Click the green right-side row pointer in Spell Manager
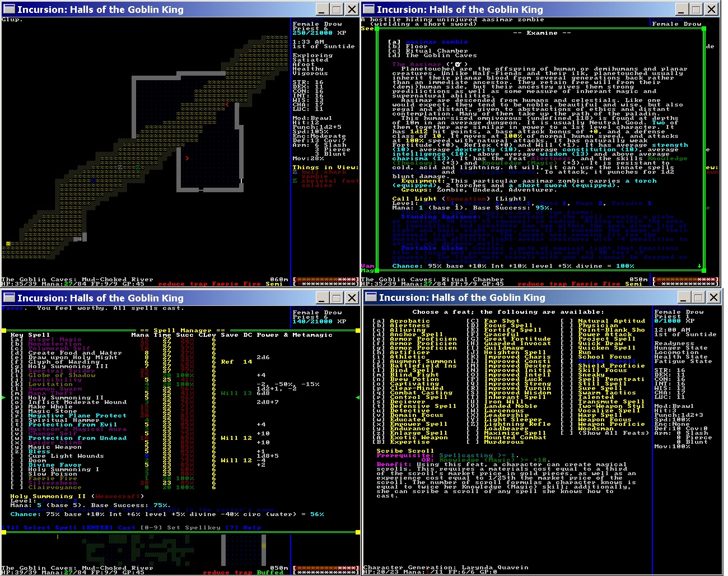 [357, 398]
